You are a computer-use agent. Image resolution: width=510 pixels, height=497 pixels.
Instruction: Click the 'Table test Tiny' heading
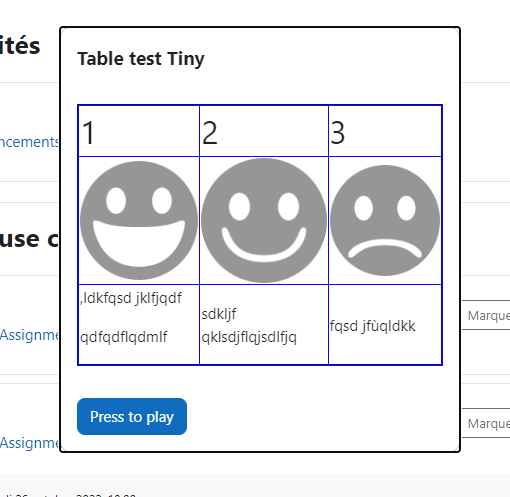pos(141,59)
